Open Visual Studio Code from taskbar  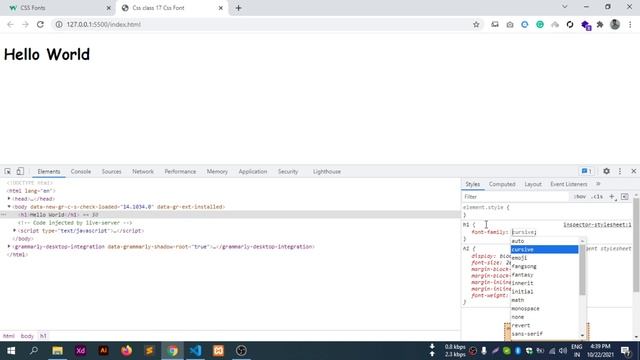point(195,351)
